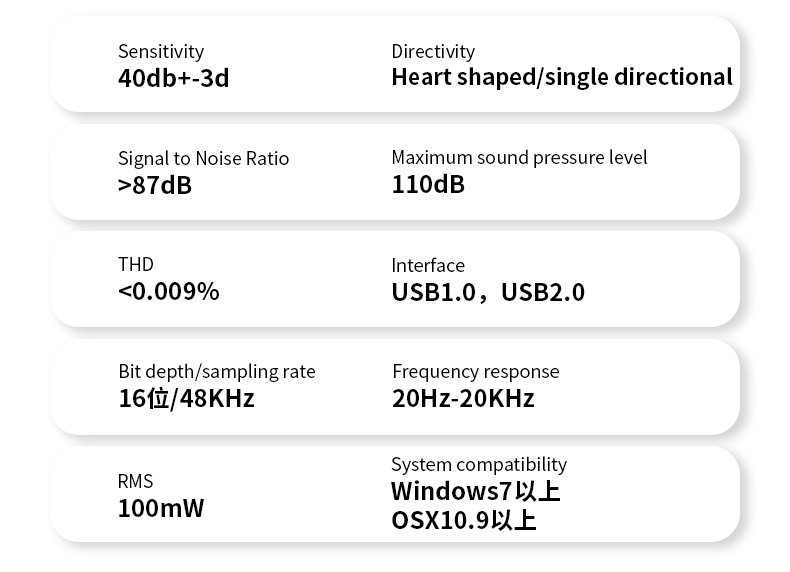Click the THD label
The image size is (790, 572).
click(x=136, y=264)
